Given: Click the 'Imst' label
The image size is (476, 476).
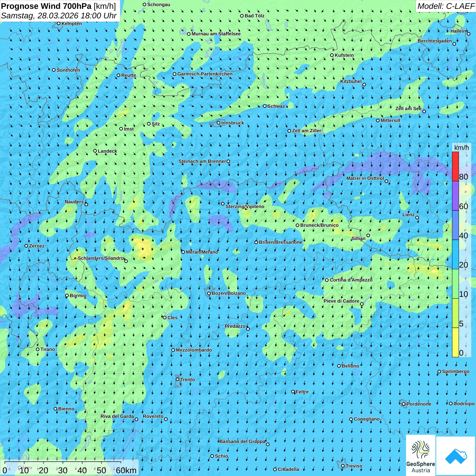Looking at the screenshot, I should click(x=129, y=129).
